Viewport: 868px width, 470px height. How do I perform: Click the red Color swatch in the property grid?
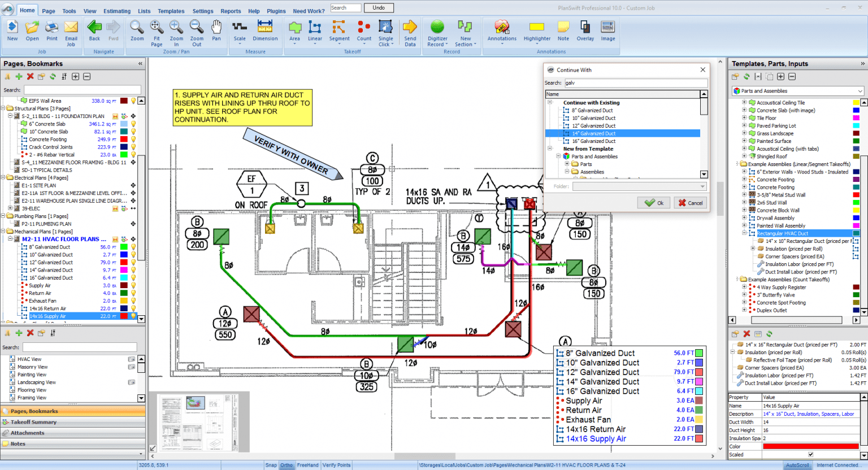click(810, 446)
